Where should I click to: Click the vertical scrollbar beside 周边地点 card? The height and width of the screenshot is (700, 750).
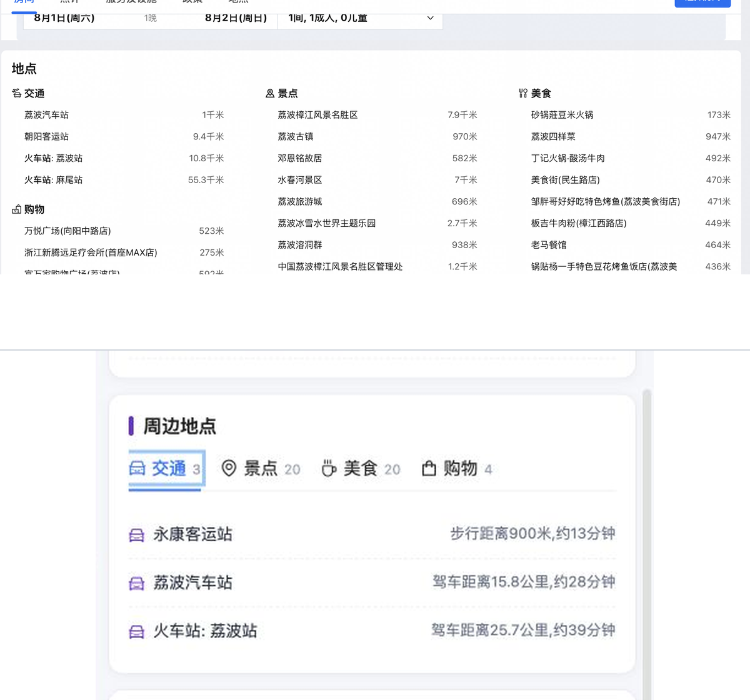[647, 544]
